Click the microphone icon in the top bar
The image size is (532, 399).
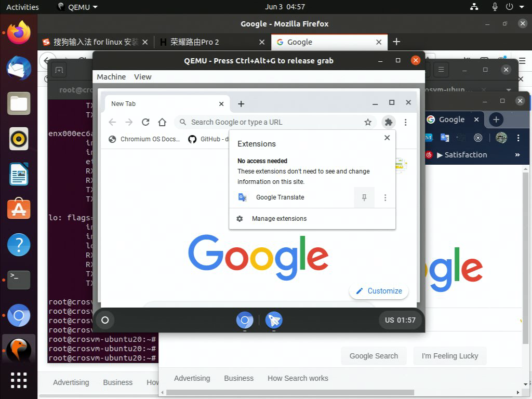coord(495,7)
